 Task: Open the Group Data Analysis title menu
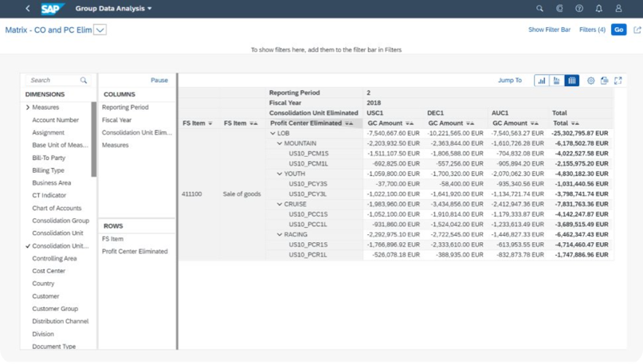point(113,9)
